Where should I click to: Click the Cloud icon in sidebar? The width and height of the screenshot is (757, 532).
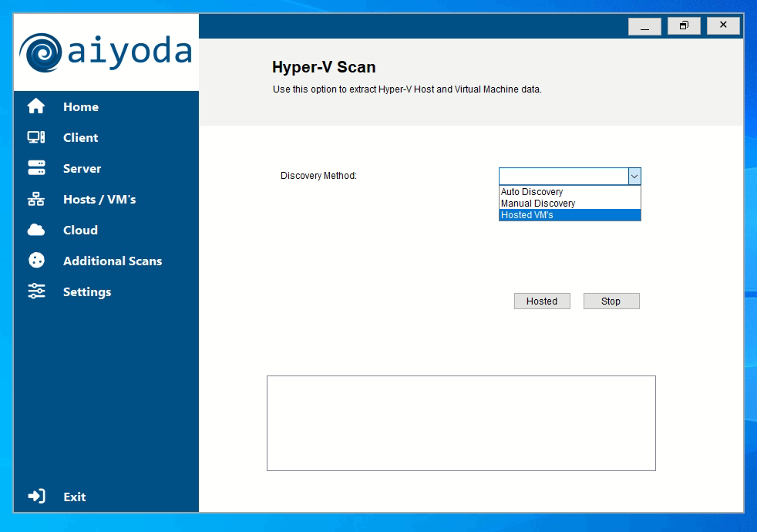(x=36, y=230)
